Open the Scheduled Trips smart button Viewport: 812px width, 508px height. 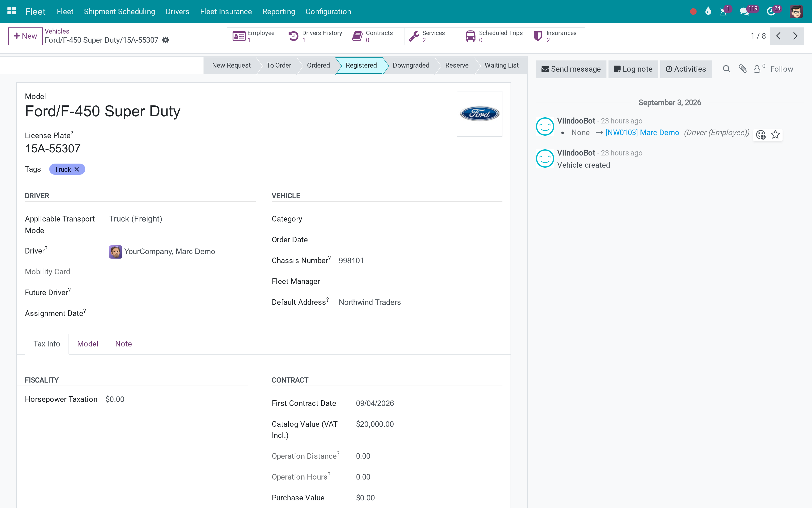click(x=495, y=36)
